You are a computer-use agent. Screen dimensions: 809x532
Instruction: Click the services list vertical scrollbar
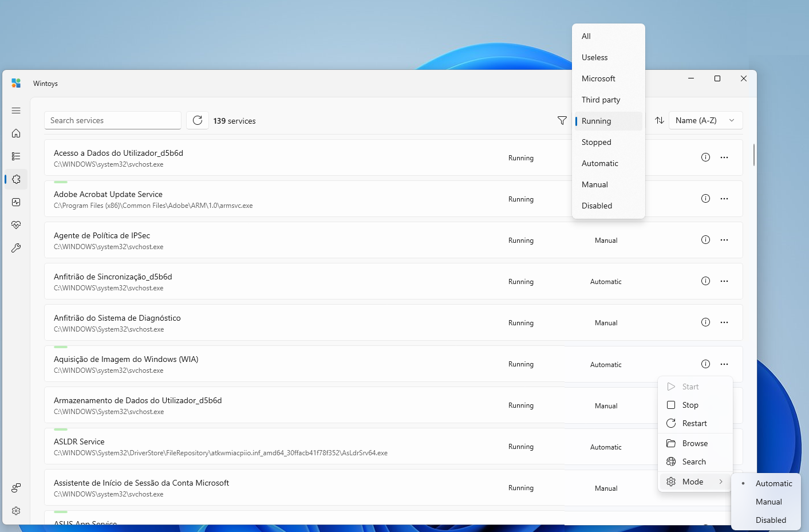(753, 155)
